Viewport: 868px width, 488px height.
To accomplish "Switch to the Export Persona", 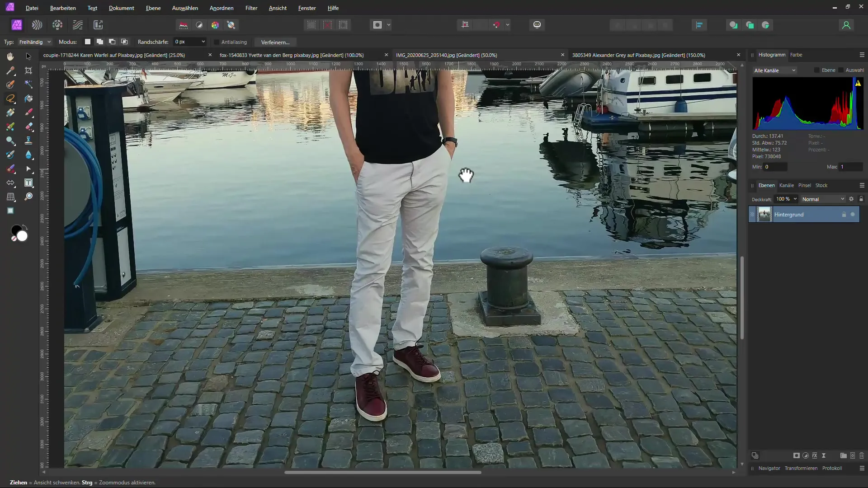I will [x=98, y=25].
